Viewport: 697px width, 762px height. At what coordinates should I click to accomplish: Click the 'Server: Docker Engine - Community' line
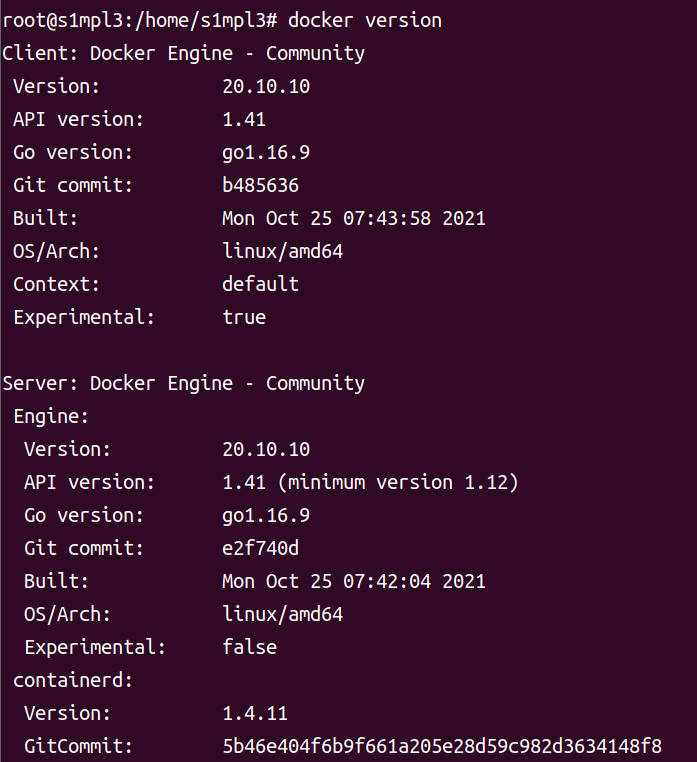click(x=183, y=383)
